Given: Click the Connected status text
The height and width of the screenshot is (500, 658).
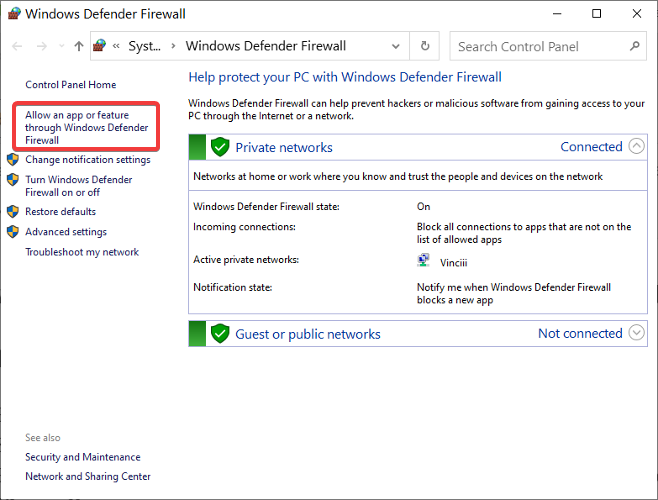Looking at the screenshot, I should [x=591, y=147].
